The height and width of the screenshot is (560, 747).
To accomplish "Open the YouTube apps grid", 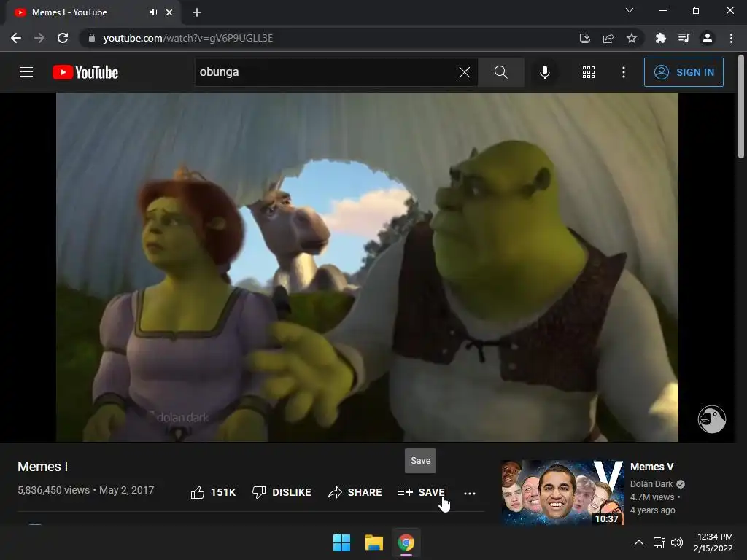I will tap(589, 72).
